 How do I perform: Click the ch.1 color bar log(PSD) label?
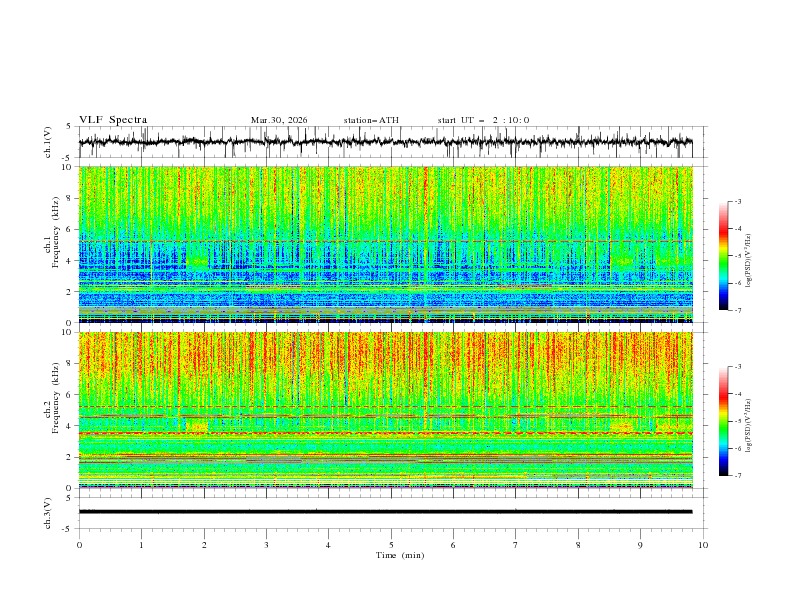click(x=748, y=261)
